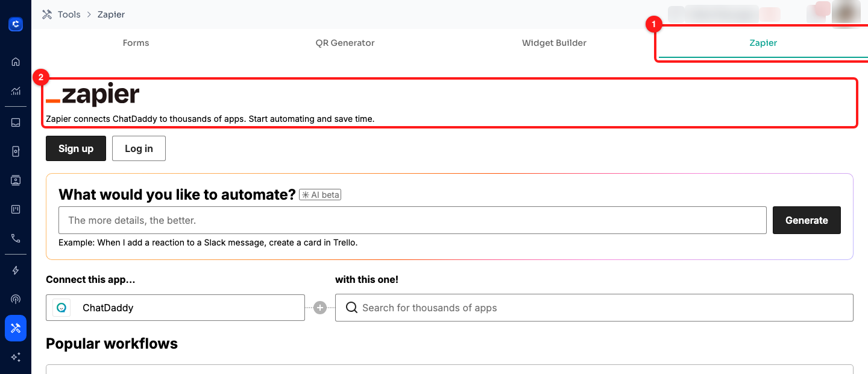Switch to the QR Generator tab
This screenshot has width=868, height=374.
coord(345,43)
